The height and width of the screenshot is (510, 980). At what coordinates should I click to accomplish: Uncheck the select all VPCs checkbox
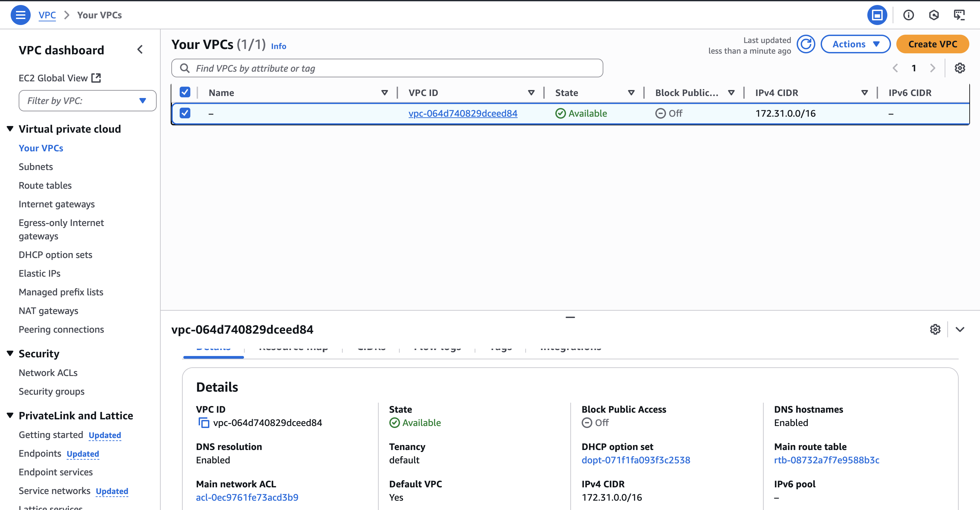pos(185,92)
